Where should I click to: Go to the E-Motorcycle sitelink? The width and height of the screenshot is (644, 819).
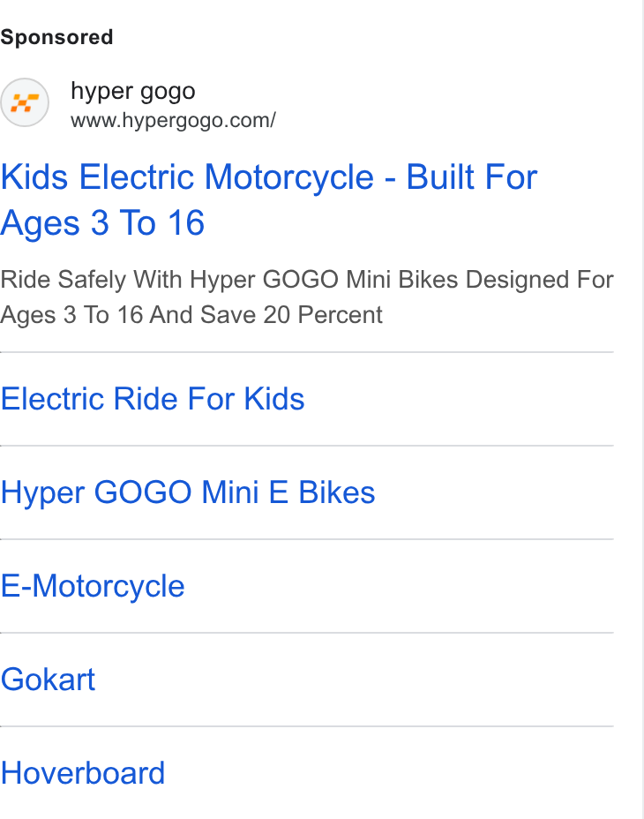point(93,586)
